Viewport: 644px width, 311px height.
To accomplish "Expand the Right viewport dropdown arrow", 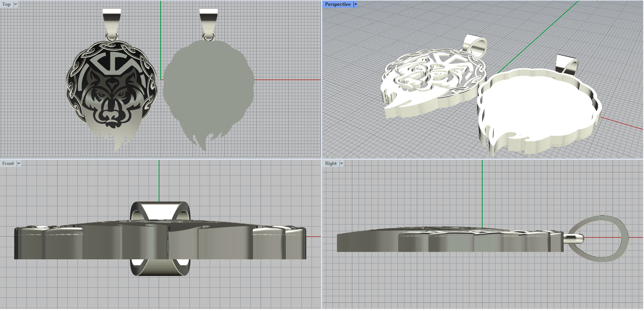I will [x=341, y=164].
